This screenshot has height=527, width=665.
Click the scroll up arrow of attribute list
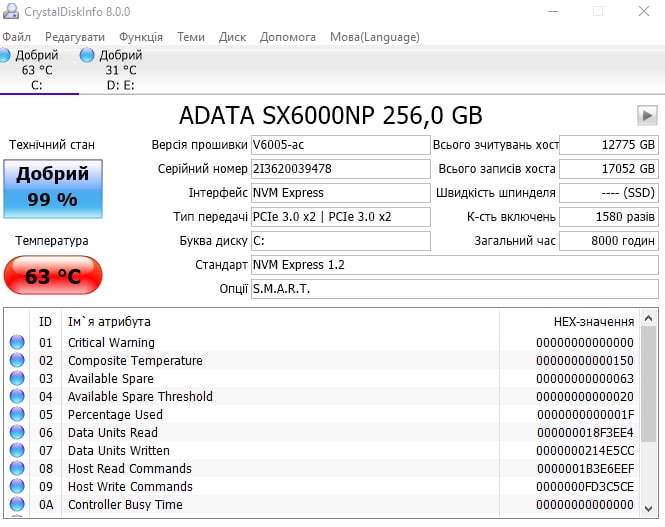click(x=648, y=318)
